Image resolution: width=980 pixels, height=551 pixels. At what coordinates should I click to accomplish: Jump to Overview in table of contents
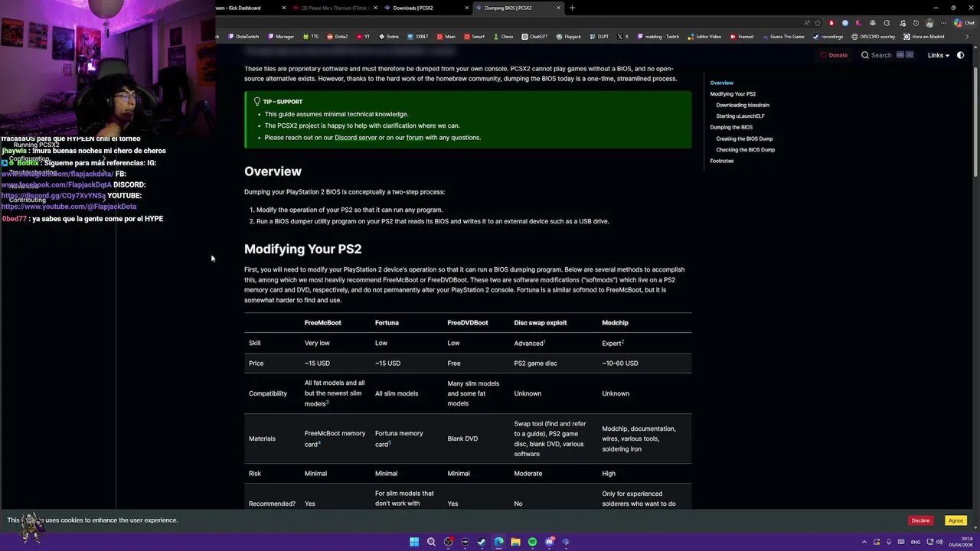[721, 83]
